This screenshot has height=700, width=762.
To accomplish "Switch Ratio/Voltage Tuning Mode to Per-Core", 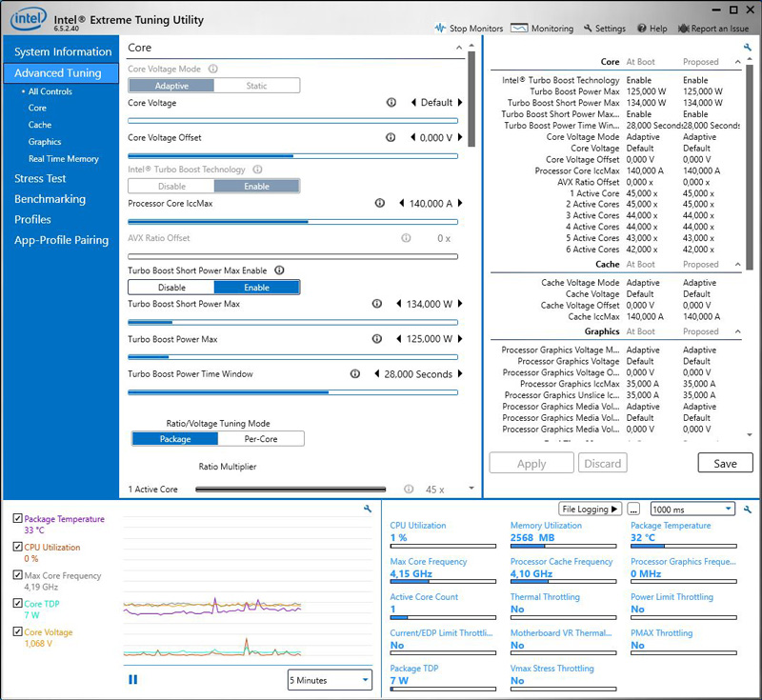I will 261,439.
